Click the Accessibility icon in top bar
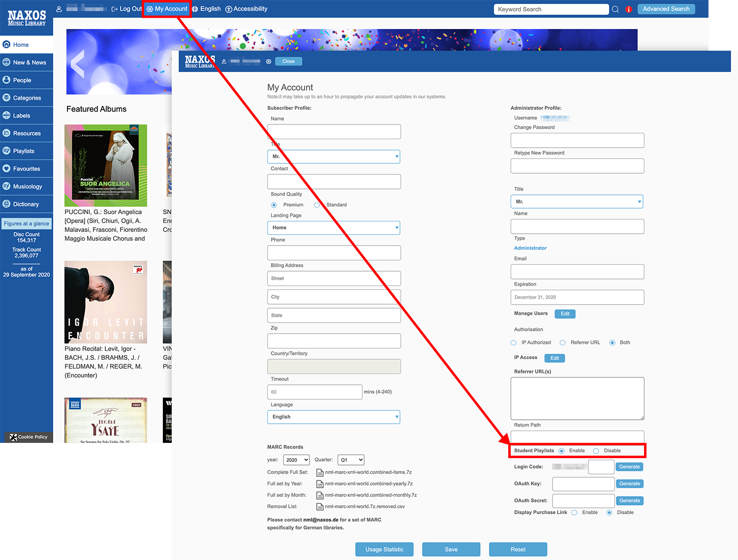The width and height of the screenshot is (738, 560). (229, 9)
